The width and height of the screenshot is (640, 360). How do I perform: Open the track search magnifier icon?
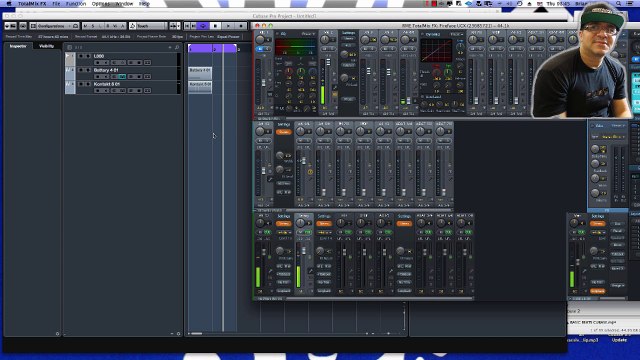177,47
